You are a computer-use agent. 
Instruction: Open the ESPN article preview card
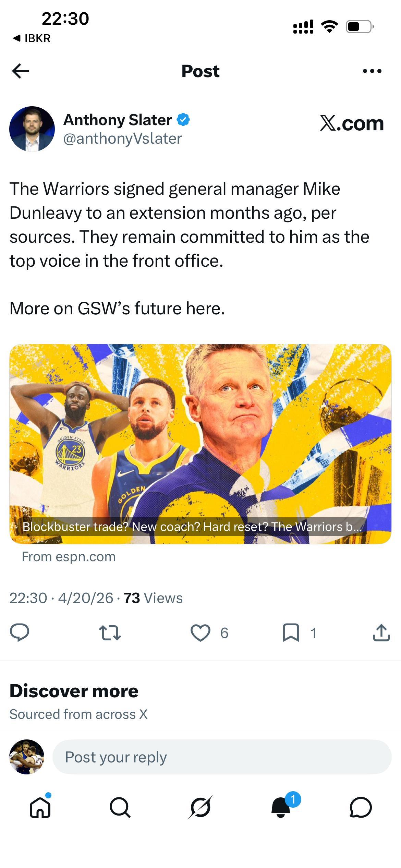coord(200,444)
